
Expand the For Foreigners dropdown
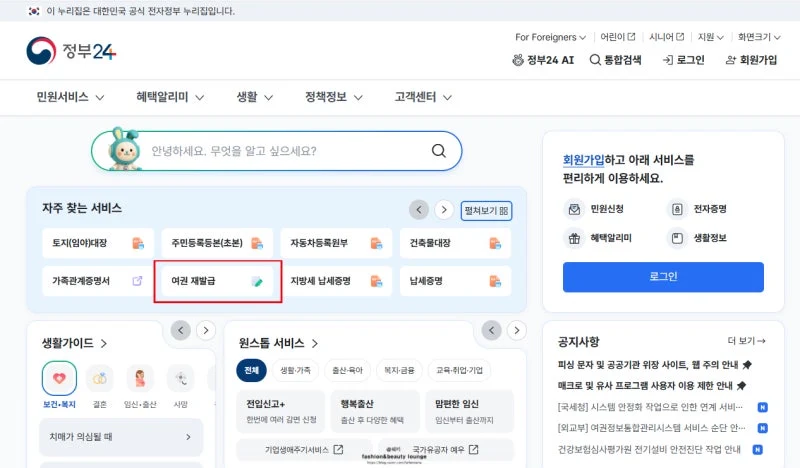coord(551,37)
